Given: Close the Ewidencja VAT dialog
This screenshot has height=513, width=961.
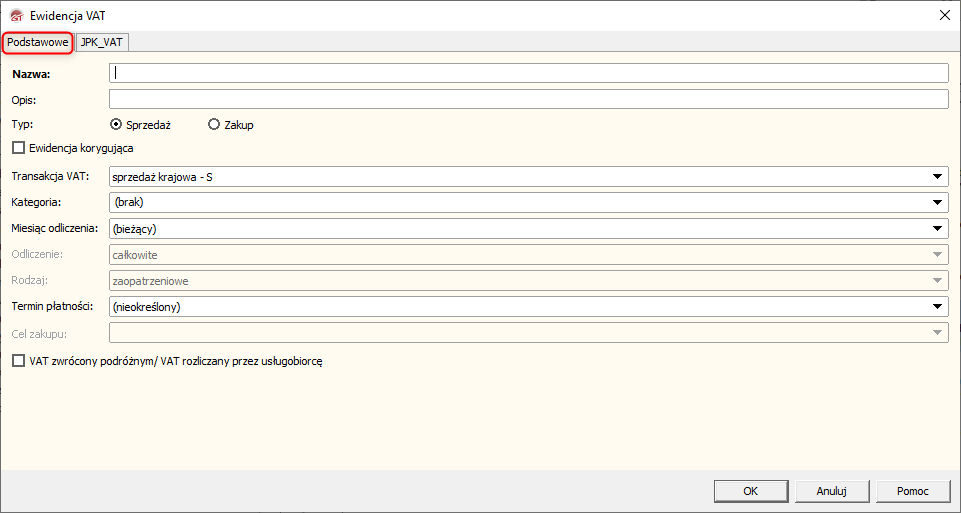Looking at the screenshot, I should 944,14.
